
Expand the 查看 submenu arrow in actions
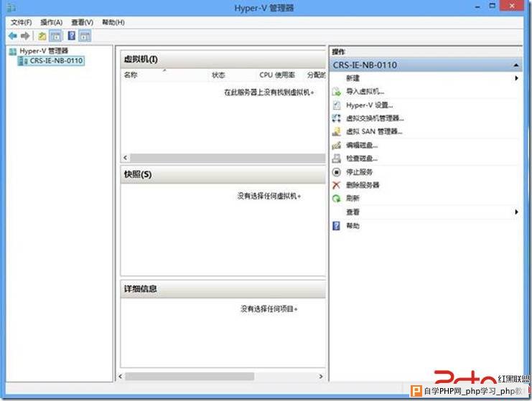click(516, 212)
